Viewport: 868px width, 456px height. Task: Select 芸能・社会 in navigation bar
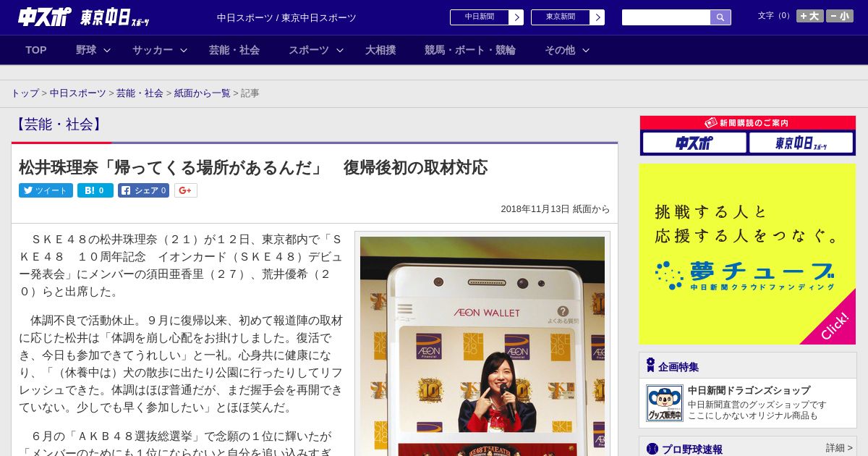[x=234, y=50]
